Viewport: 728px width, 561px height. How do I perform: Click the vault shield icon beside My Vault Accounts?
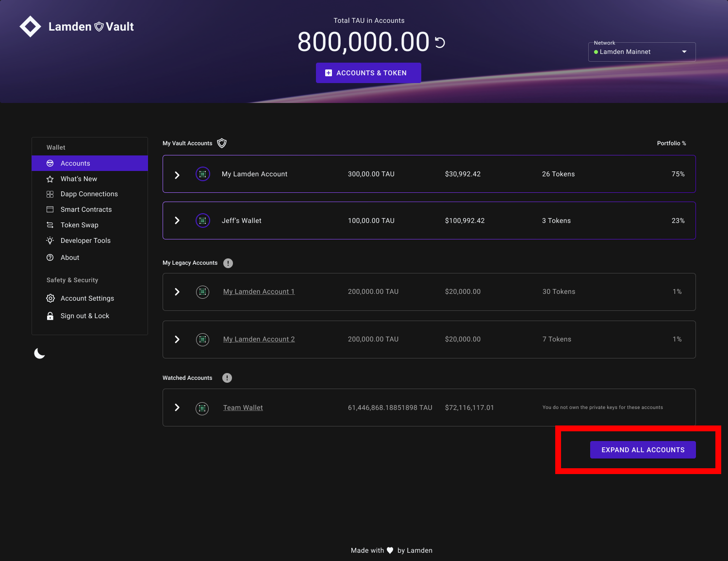coord(222,143)
